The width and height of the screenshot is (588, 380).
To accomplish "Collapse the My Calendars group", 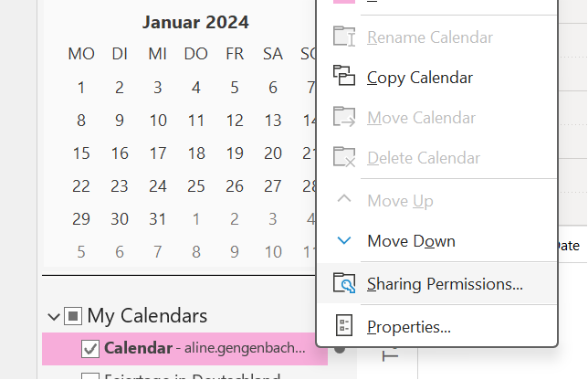I will 54,317.
